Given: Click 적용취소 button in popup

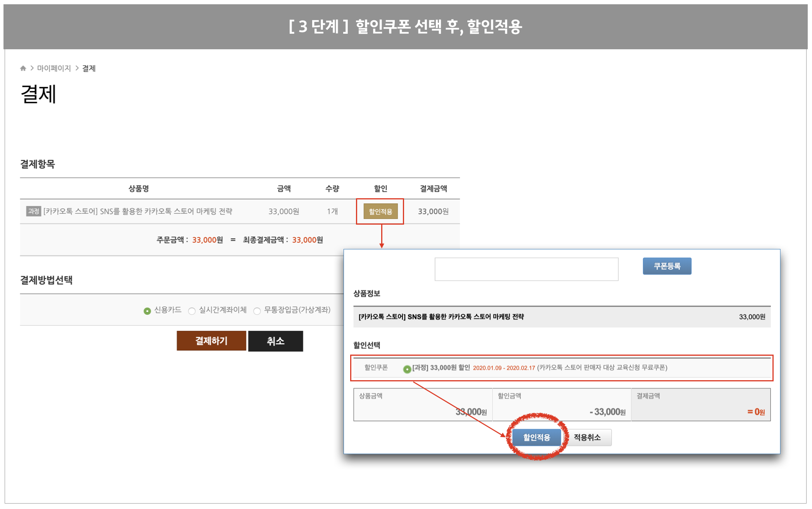Looking at the screenshot, I should pos(587,437).
